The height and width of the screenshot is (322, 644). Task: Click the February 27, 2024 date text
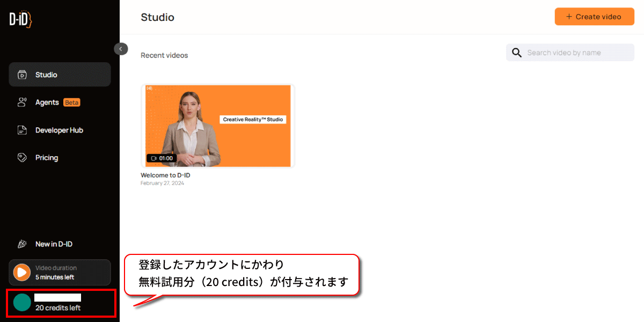[162, 183]
